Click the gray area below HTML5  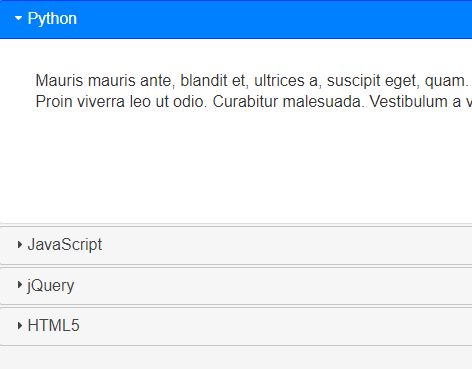tap(233, 358)
